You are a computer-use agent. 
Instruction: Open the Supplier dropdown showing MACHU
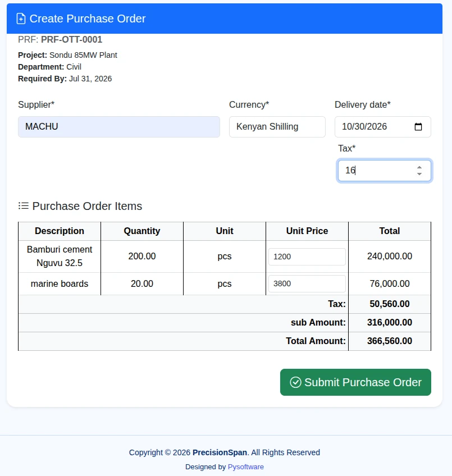tap(119, 127)
